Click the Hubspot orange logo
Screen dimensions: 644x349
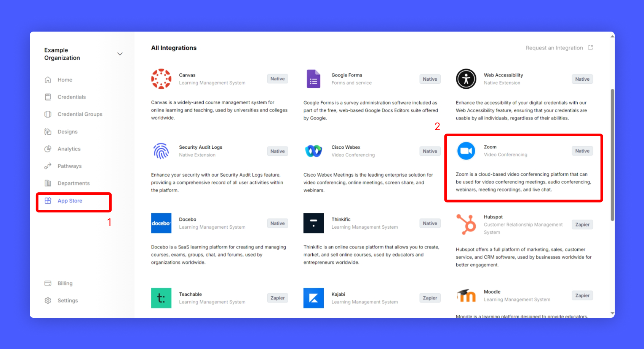tap(466, 225)
